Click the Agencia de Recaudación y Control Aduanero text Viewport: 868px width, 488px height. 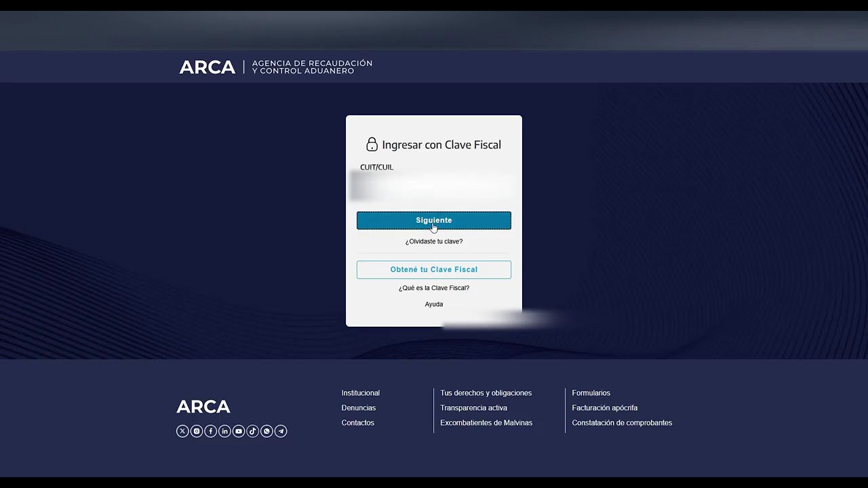[x=312, y=67]
